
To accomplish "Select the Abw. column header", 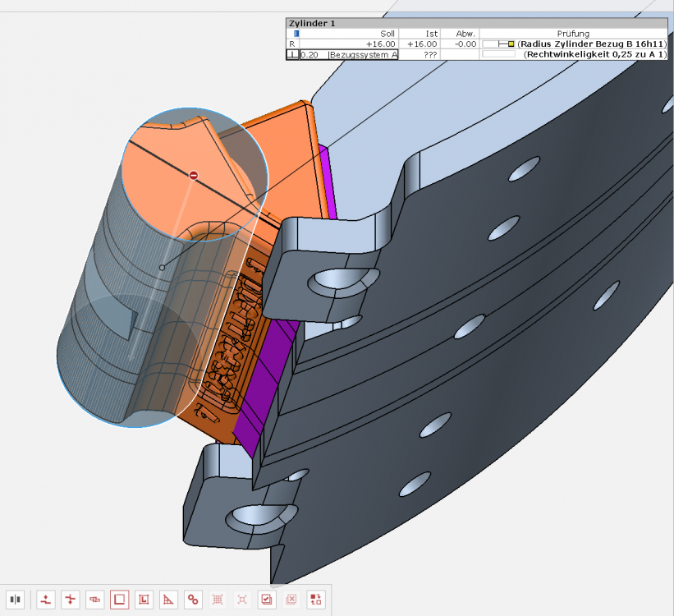I will 465,34.
